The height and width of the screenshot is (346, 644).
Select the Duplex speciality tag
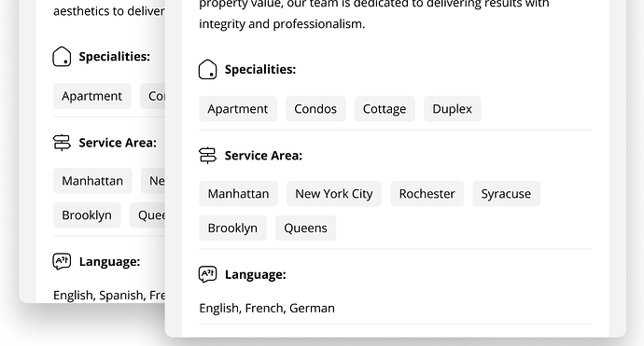pos(452,109)
